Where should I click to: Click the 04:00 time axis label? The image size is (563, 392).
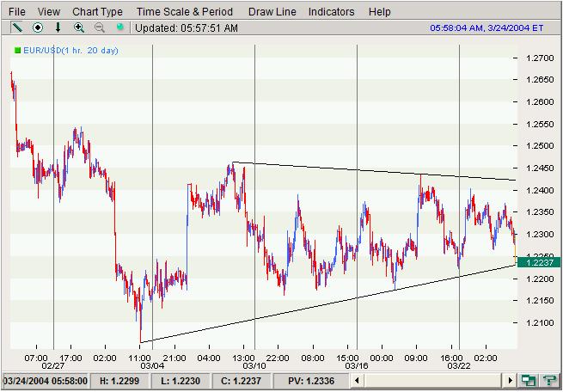[209, 358]
